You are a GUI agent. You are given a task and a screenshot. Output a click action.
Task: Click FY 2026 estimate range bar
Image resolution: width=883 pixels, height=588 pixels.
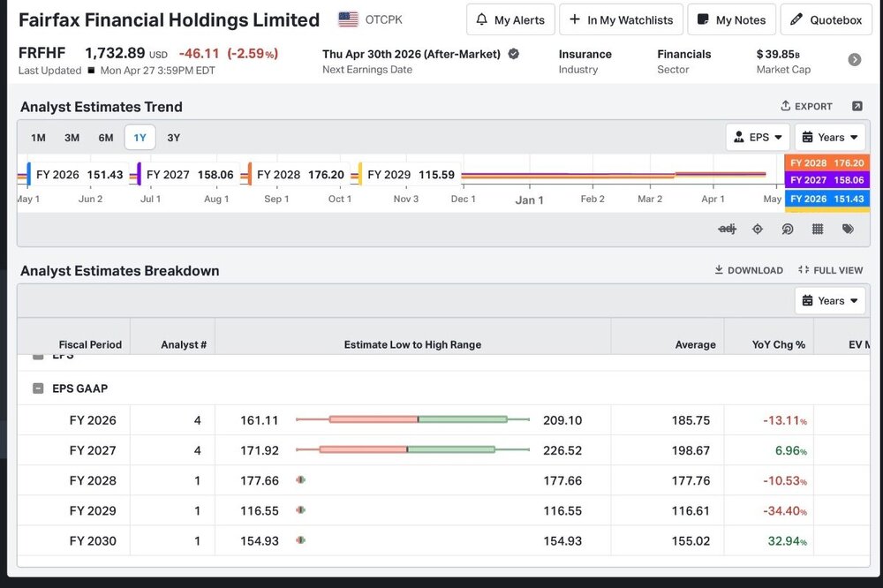(x=412, y=419)
